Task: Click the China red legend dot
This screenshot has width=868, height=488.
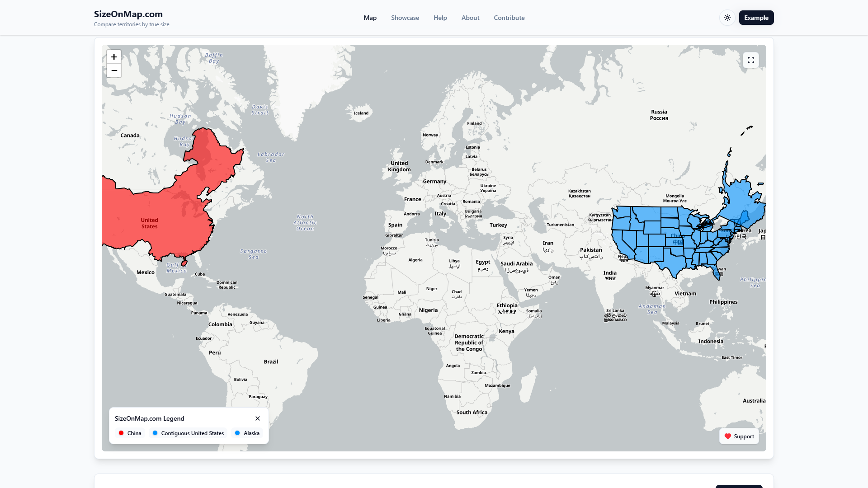Action: (121, 433)
